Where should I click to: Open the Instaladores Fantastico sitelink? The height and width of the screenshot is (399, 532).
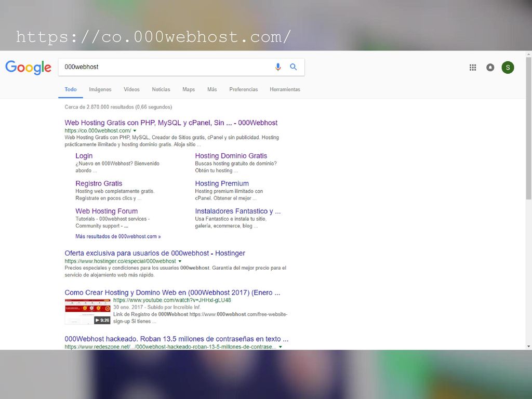click(x=238, y=211)
